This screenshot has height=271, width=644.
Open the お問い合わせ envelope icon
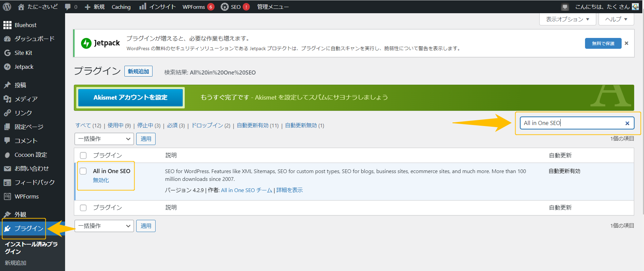(x=7, y=168)
